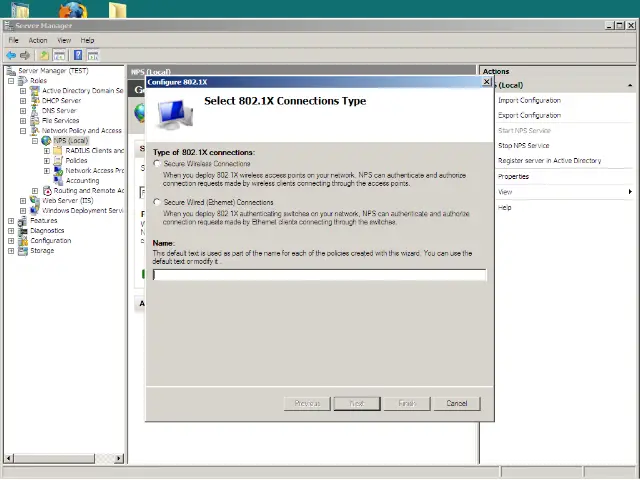Click Cancel in Configure 802.1X dialog
This screenshot has height=480, width=640.
click(457, 403)
